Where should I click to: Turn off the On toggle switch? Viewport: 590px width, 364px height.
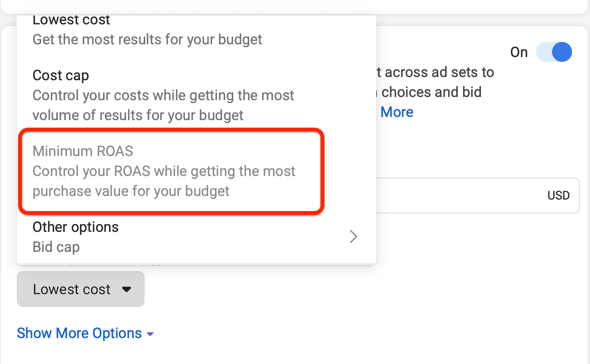(554, 52)
